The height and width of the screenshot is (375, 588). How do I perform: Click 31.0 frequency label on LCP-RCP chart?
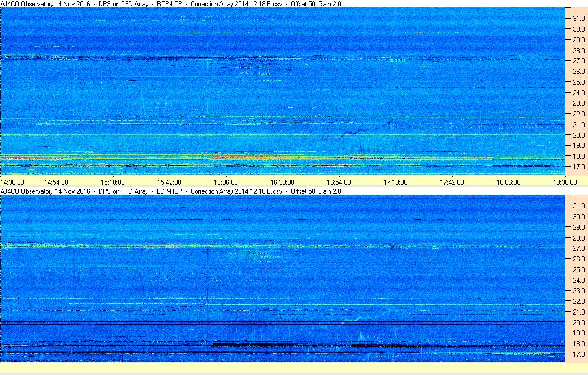[578, 206]
